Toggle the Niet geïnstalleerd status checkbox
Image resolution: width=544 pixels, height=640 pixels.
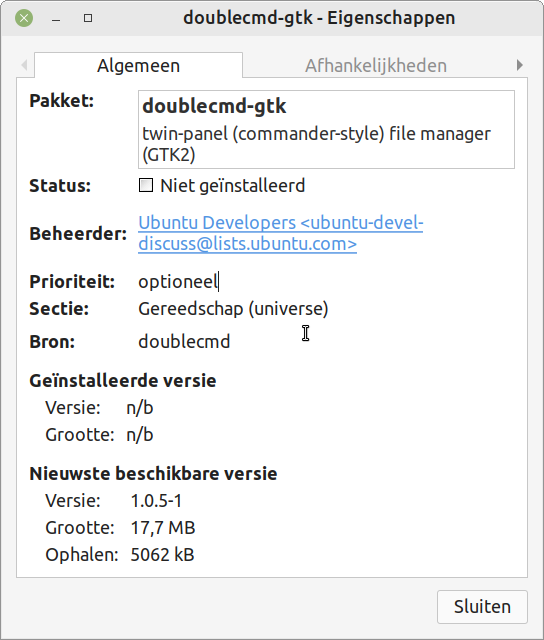(x=146, y=185)
